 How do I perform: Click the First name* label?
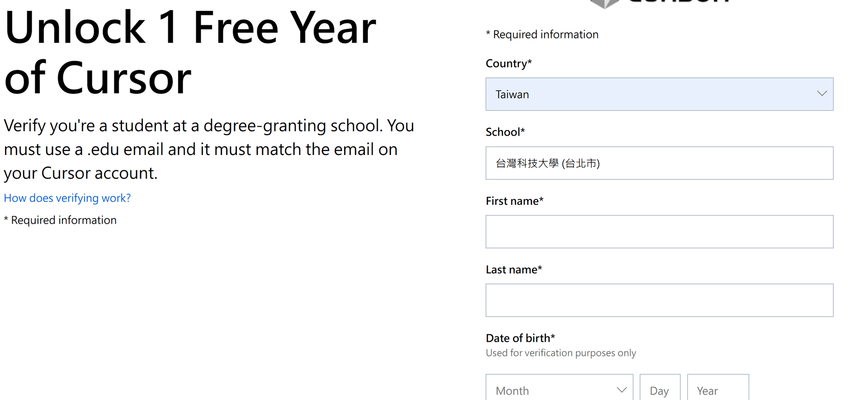(514, 201)
